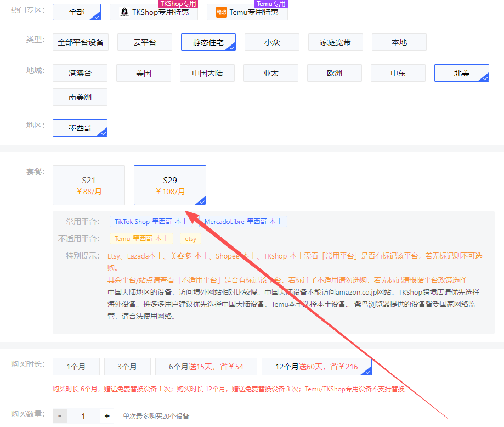Select 家庭宽带 device type
The image size is (504, 427).
coord(336,42)
